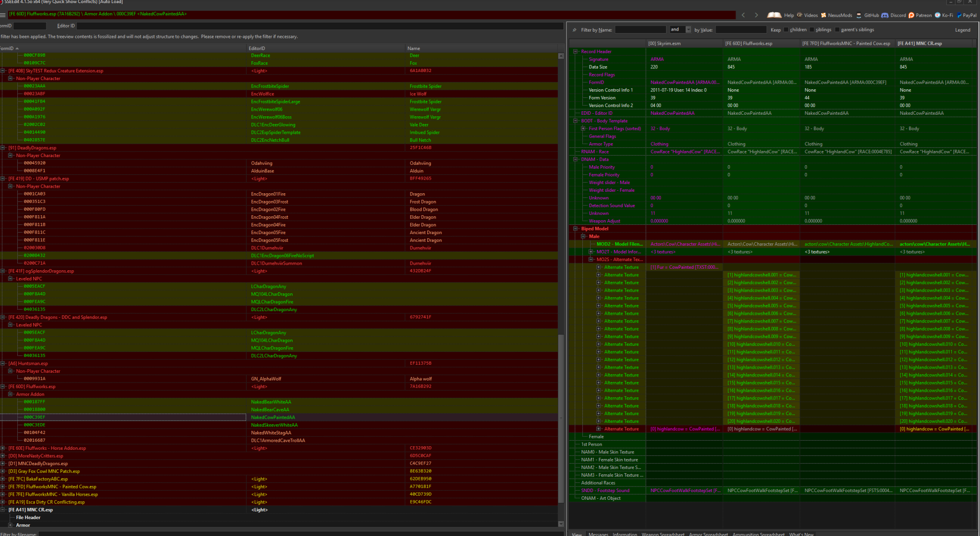Collapse the DNAM - Data node
The width and height of the screenshot is (980, 536).
point(576,160)
